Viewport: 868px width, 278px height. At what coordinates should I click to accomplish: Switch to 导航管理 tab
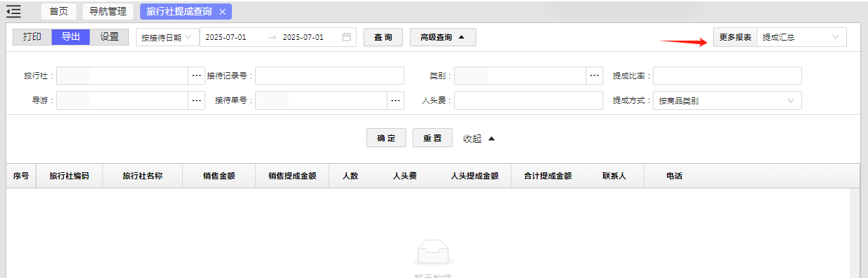(108, 11)
